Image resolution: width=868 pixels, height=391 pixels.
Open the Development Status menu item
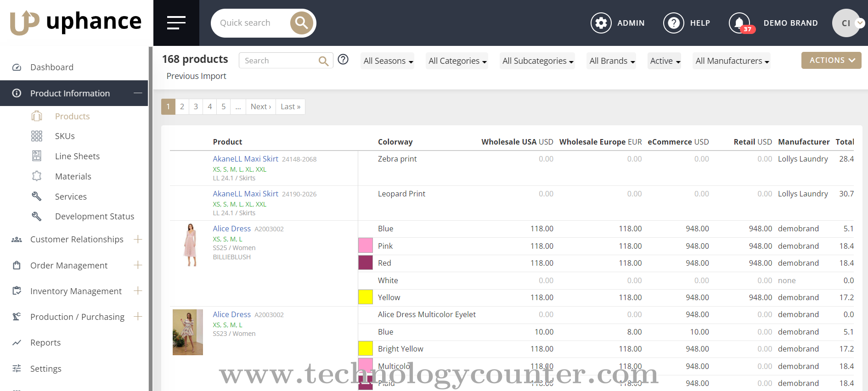pyautogui.click(x=95, y=216)
